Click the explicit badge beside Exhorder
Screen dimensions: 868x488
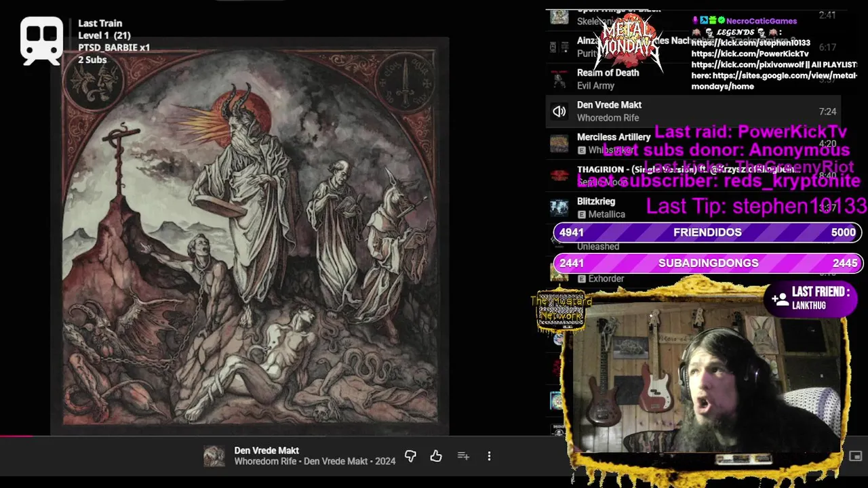pyautogui.click(x=581, y=279)
